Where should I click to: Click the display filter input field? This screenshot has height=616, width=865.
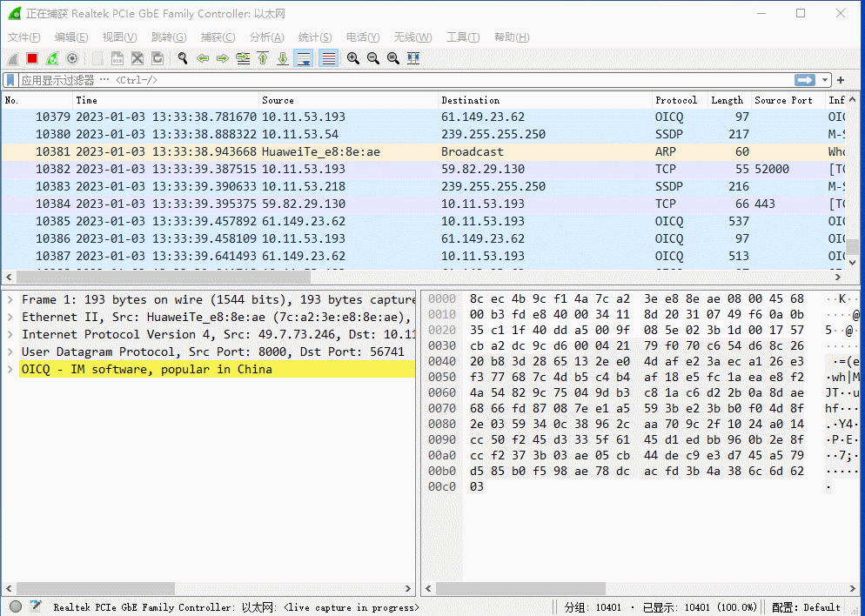click(406, 80)
